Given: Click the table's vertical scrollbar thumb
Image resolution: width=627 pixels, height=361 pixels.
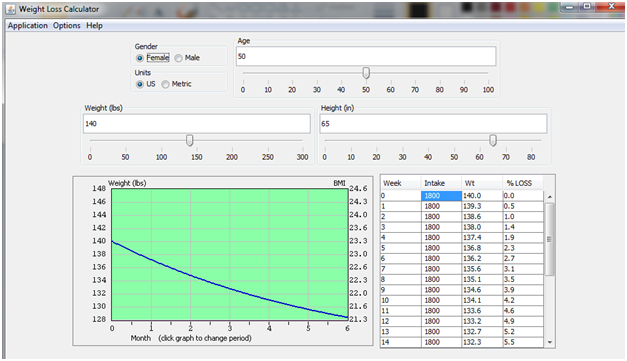Looking at the screenshot, I should tap(550, 239).
